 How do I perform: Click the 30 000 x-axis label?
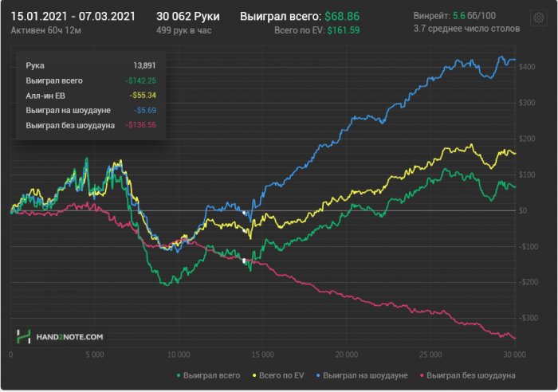[x=515, y=355]
